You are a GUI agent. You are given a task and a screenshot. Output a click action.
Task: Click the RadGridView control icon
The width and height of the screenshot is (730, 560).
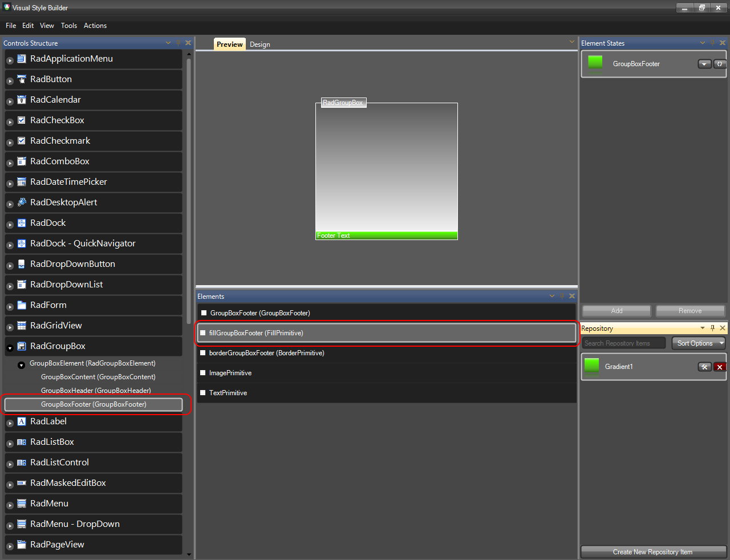click(22, 326)
